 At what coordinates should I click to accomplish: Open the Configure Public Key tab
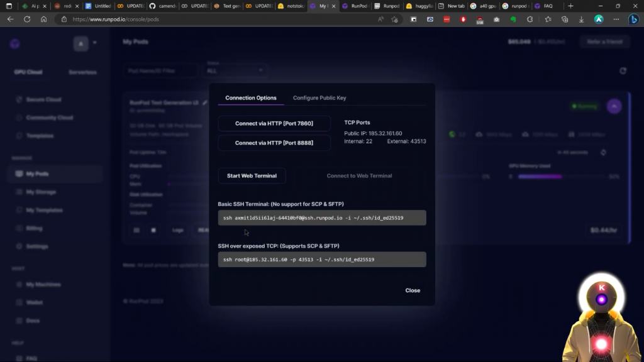319,97
